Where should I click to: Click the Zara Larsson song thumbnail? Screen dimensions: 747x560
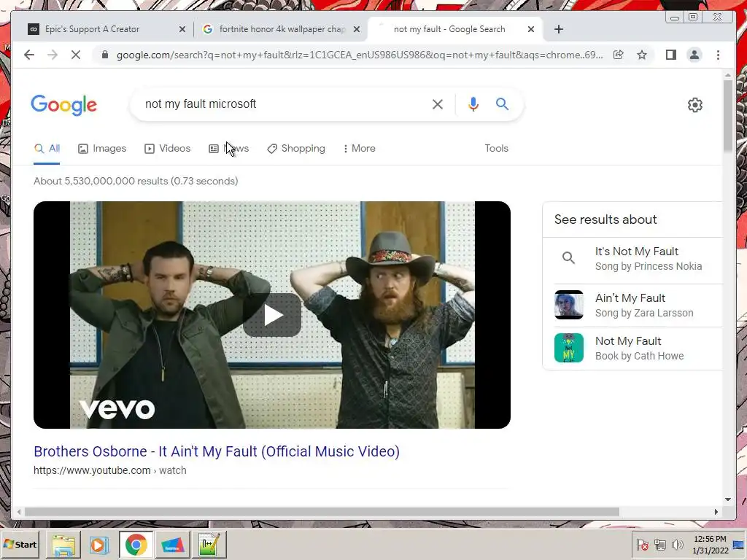(x=569, y=305)
